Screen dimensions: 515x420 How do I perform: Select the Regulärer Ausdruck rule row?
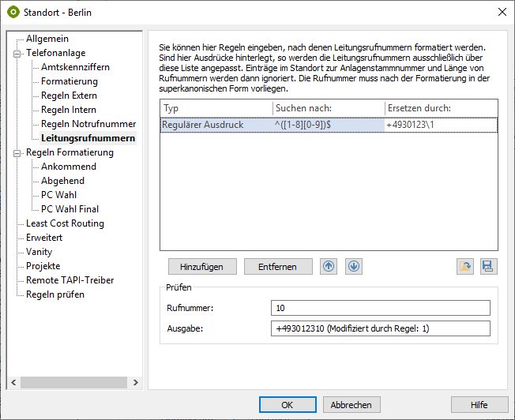(215, 125)
